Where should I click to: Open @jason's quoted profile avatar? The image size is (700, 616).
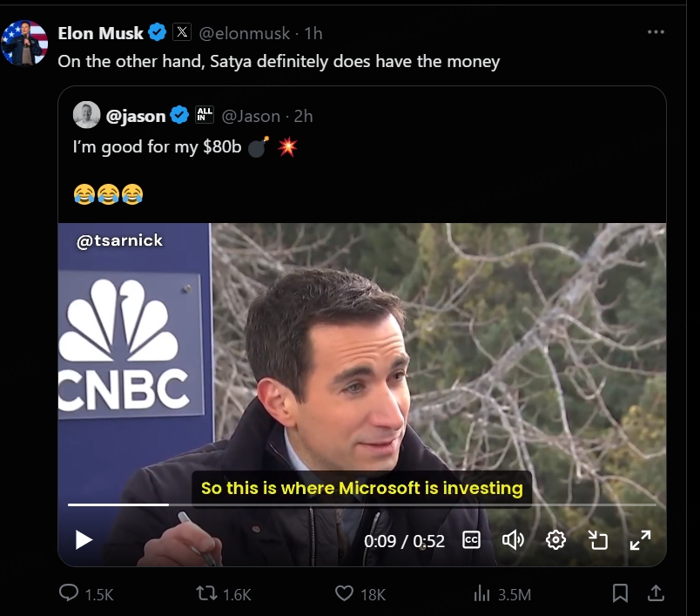click(x=86, y=115)
